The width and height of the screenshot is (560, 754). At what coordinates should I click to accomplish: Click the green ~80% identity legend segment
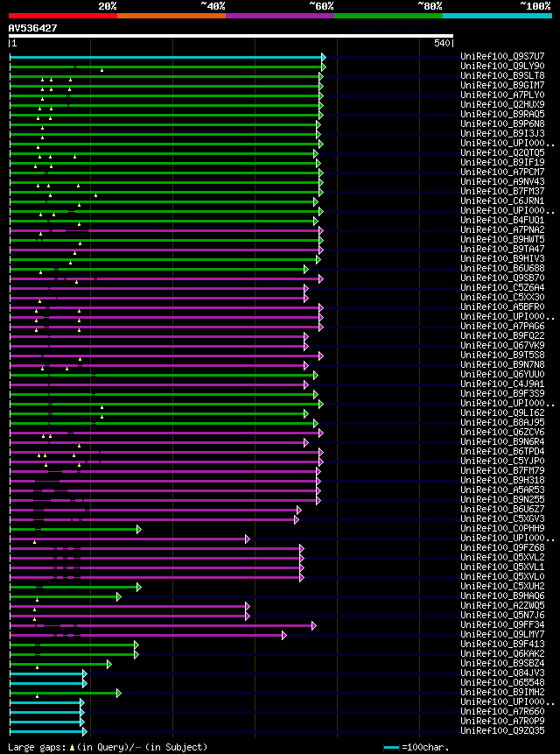pos(388,16)
